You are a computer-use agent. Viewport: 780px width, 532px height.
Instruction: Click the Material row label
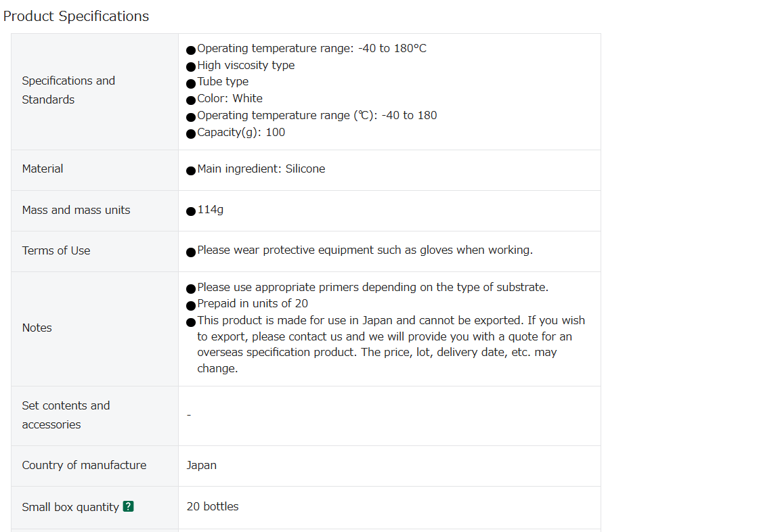pos(43,169)
